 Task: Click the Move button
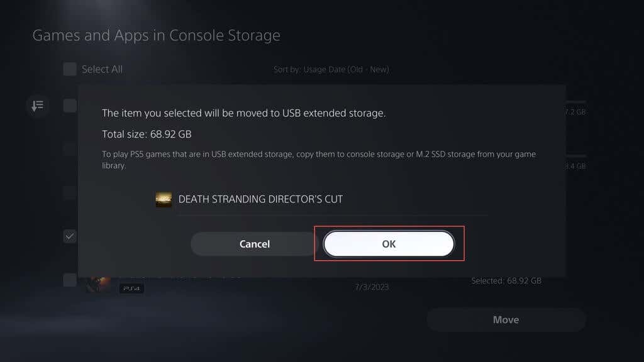pos(506,319)
